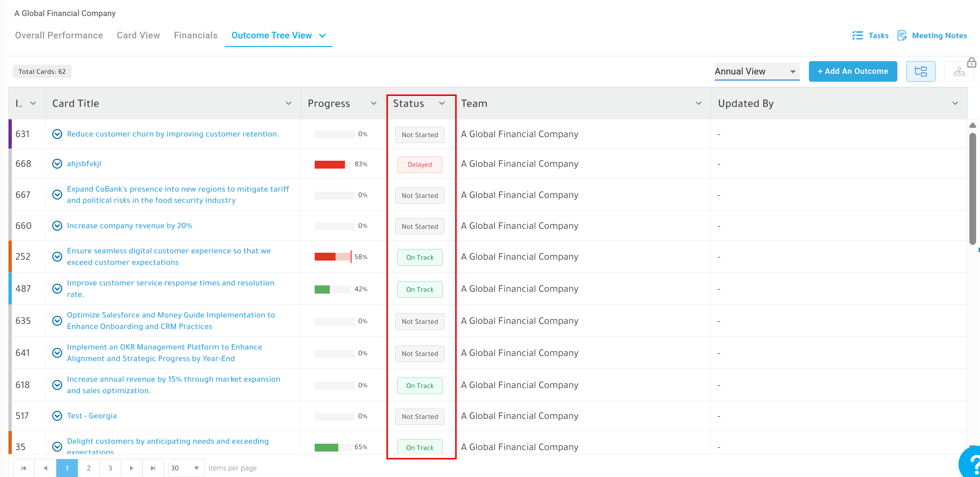Expand row 487 Improve customer service response
Screen dimensions: 980x477
point(57,289)
